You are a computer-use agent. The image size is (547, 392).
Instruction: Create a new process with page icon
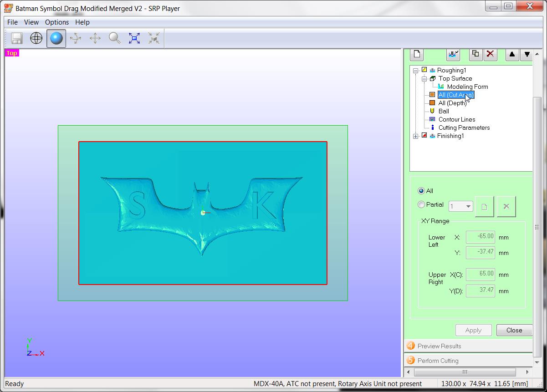417,54
